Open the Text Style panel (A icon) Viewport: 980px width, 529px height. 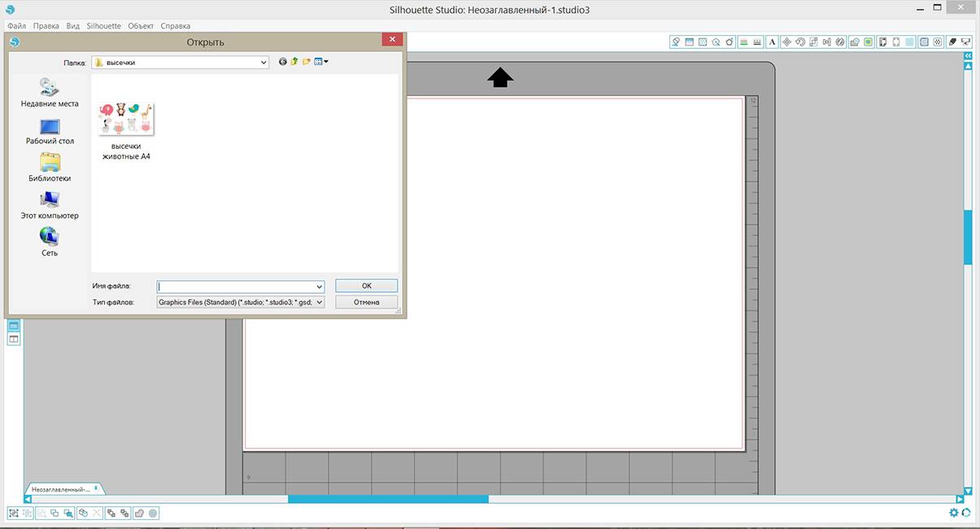point(772,42)
